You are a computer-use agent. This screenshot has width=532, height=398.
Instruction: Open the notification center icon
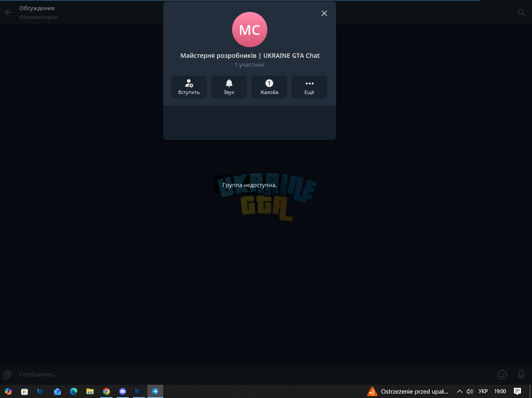[517, 391]
